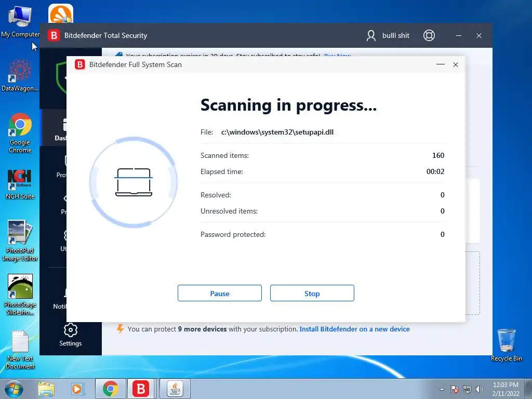Open the Action Center flag icon
This screenshot has width=532, height=399.
click(454, 389)
